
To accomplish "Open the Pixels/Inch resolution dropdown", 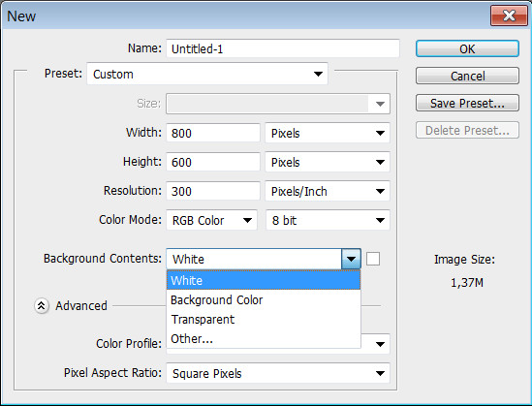I will click(328, 191).
